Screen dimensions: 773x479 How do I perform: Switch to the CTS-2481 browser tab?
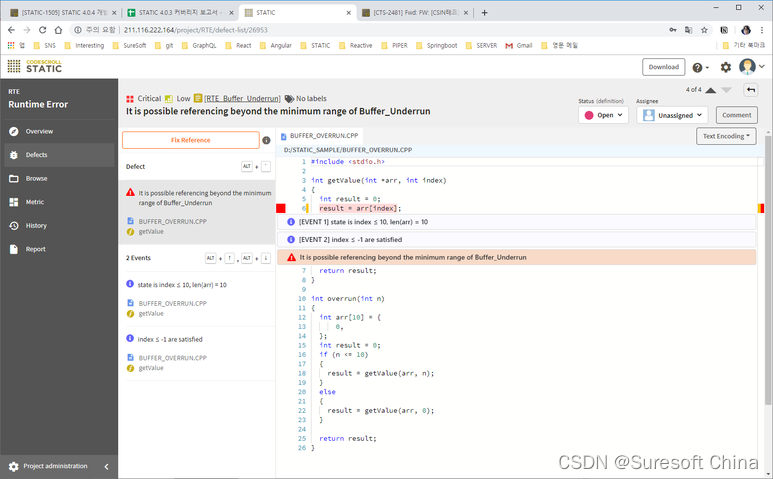(x=415, y=13)
